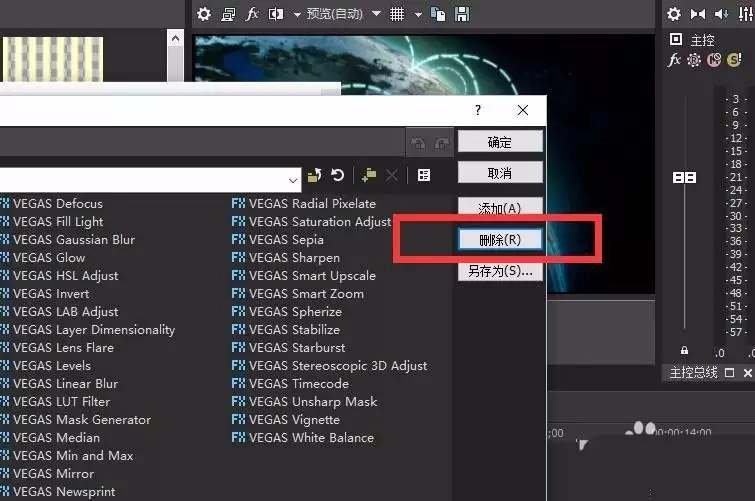Click Dim Output speaker icon

(721, 14)
